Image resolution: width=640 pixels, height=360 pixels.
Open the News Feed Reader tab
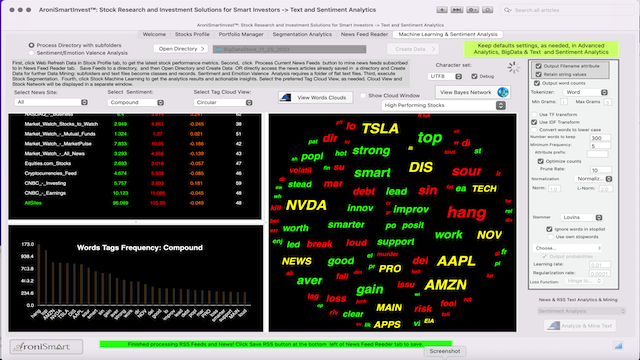(364, 34)
